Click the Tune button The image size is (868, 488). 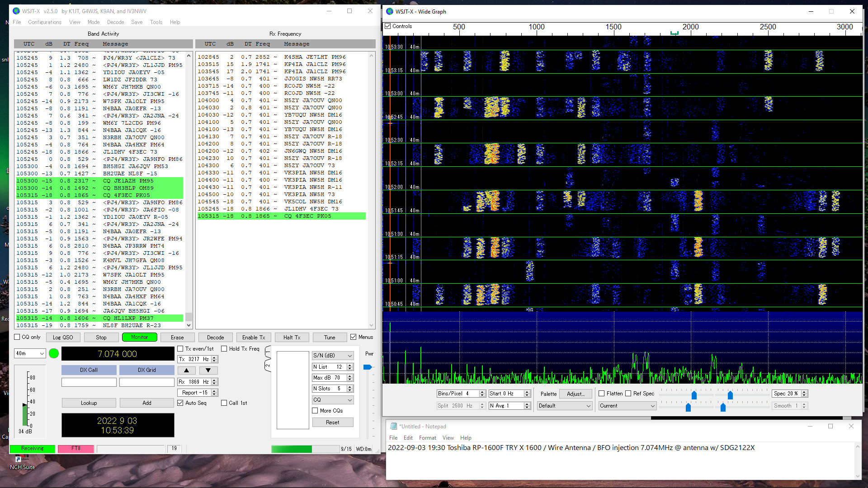click(x=330, y=338)
